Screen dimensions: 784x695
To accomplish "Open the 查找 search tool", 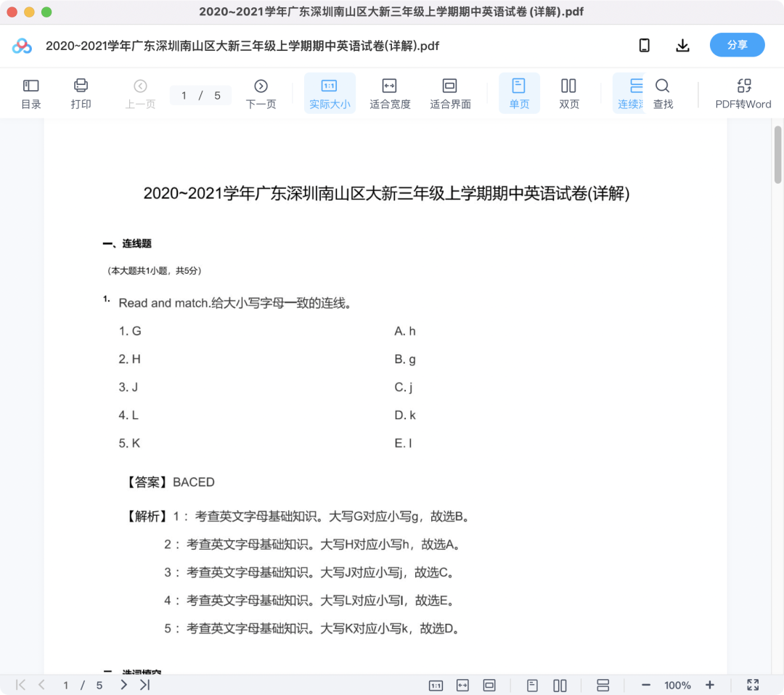I will click(663, 94).
